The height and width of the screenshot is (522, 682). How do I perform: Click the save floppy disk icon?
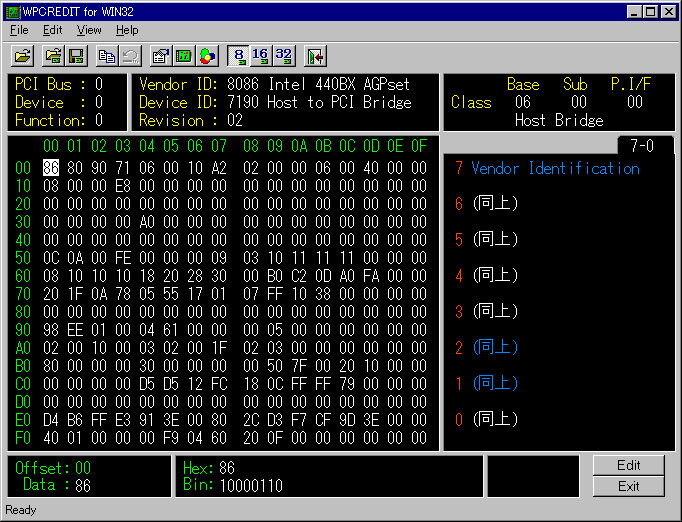[77, 57]
